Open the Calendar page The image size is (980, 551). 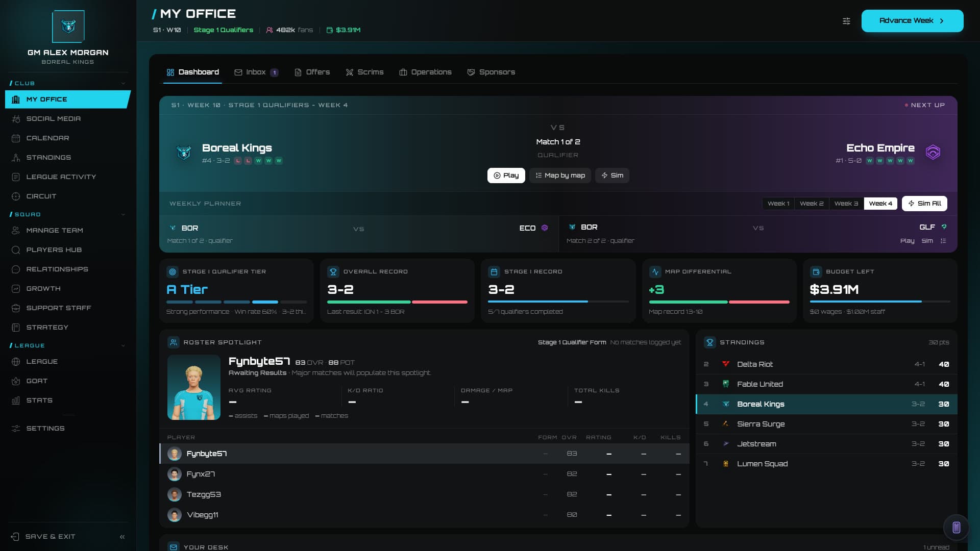tap(68, 138)
